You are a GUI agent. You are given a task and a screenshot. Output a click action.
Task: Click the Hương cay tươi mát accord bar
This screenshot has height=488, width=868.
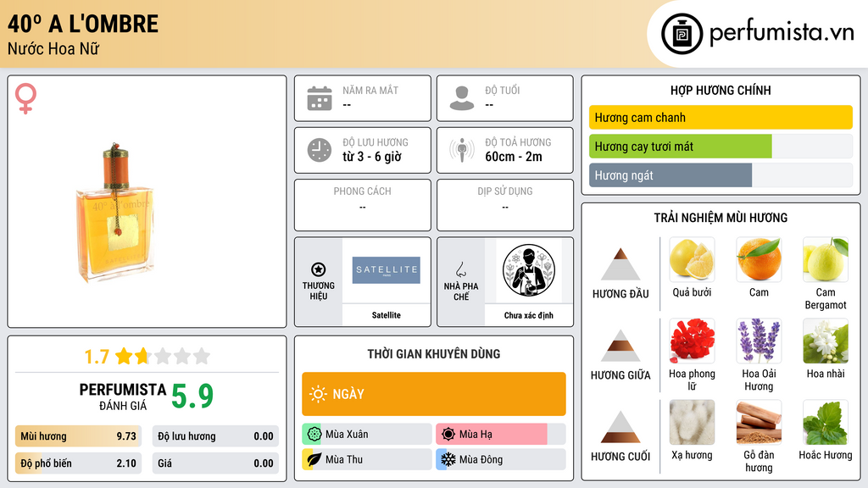[x=721, y=146]
